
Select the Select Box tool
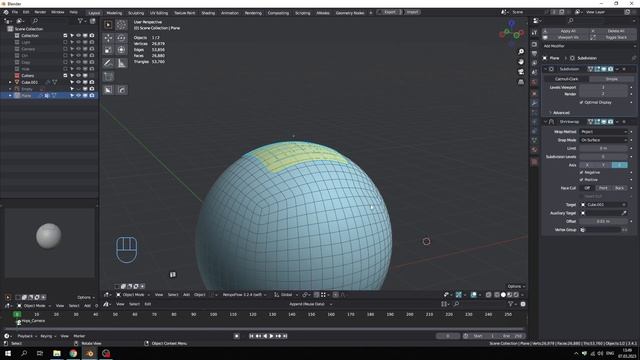click(x=108, y=24)
